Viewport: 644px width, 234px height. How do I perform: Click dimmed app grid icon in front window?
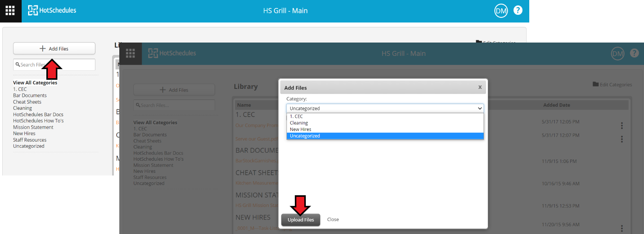tap(130, 53)
